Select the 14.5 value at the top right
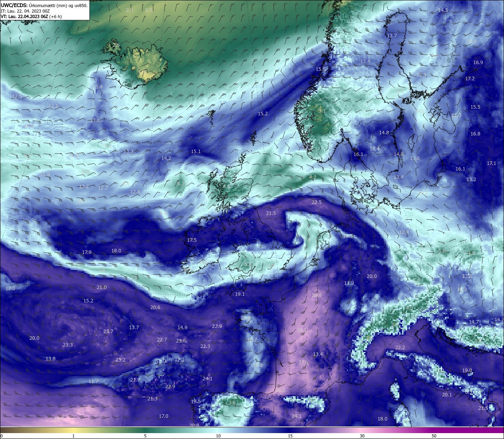Image resolution: width=504 pixels, height=439 pixels. click(x=443, y=10)
